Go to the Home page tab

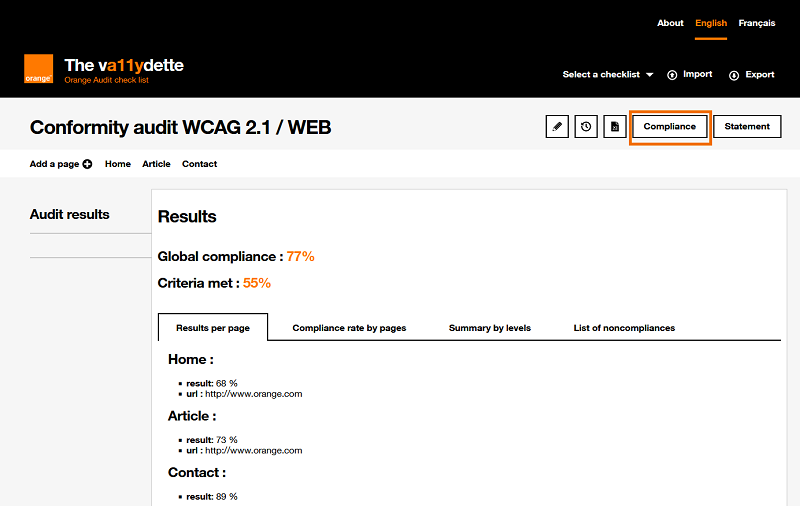[x=118, y=164]
